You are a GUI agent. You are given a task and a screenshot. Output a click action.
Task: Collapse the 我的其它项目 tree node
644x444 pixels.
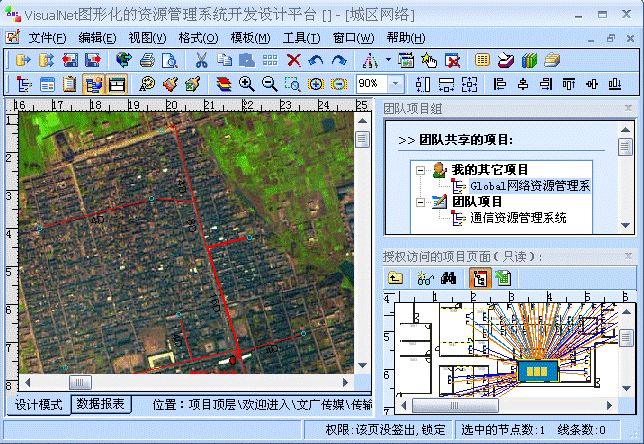[x=421, y=170]
